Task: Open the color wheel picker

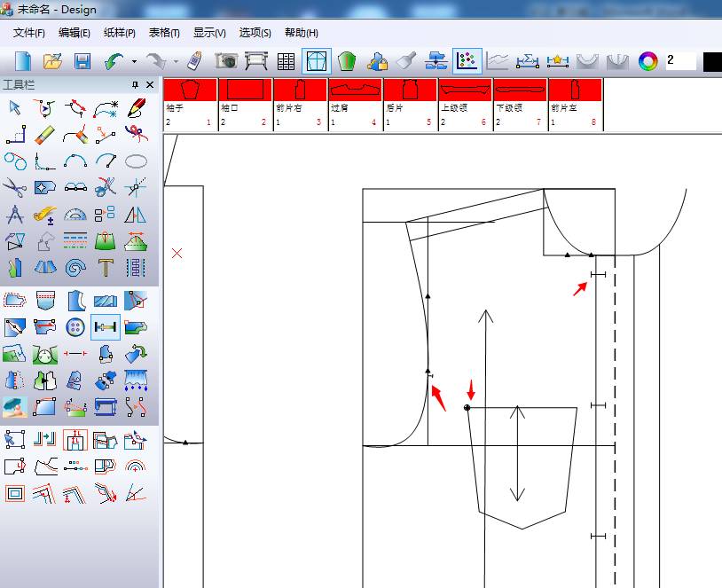Action: (x=649, y=61)
